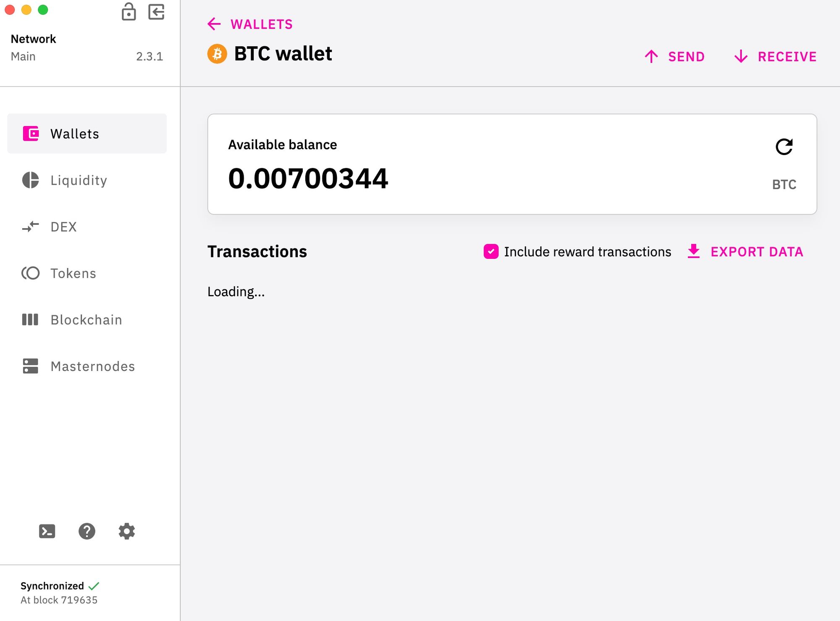
Task: Click the SEND button
Action: coord(675,56)
